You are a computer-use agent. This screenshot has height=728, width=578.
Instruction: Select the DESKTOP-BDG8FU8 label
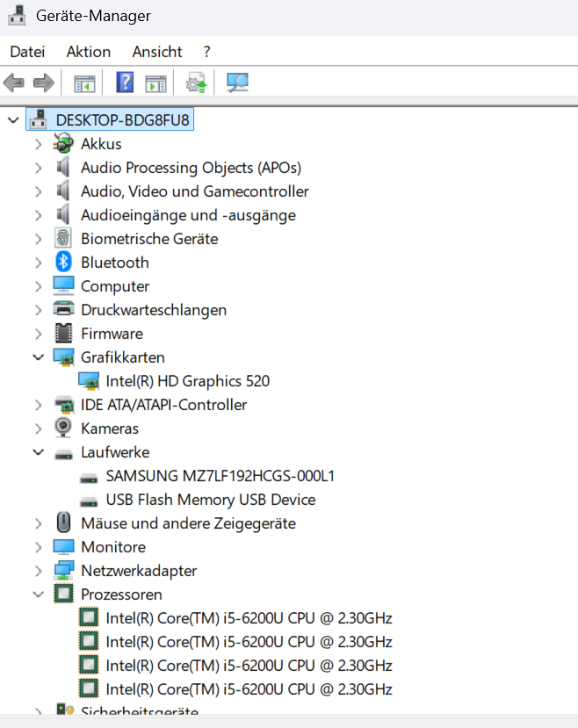123,119
